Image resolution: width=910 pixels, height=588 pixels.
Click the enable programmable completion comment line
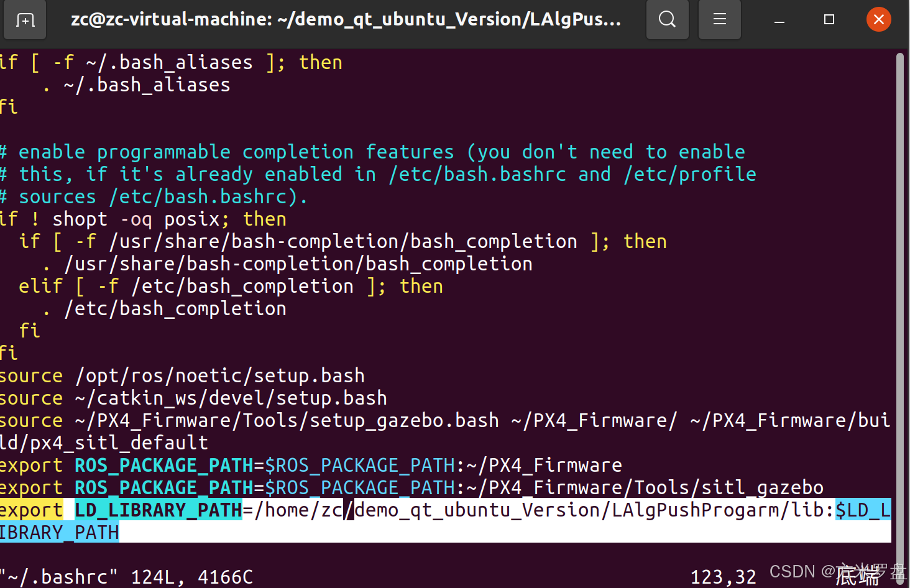[x=373, y=151]
